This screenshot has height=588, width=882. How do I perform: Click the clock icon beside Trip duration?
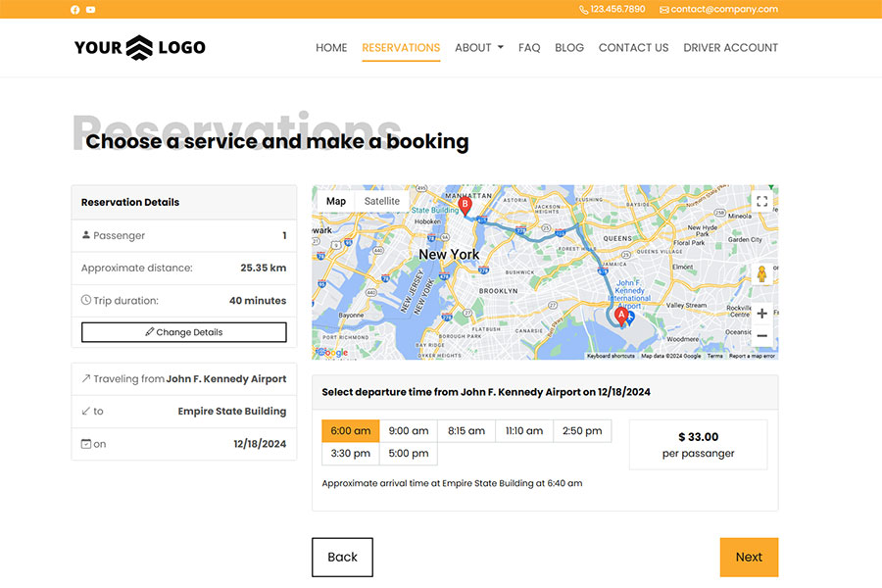coord(86,300)
